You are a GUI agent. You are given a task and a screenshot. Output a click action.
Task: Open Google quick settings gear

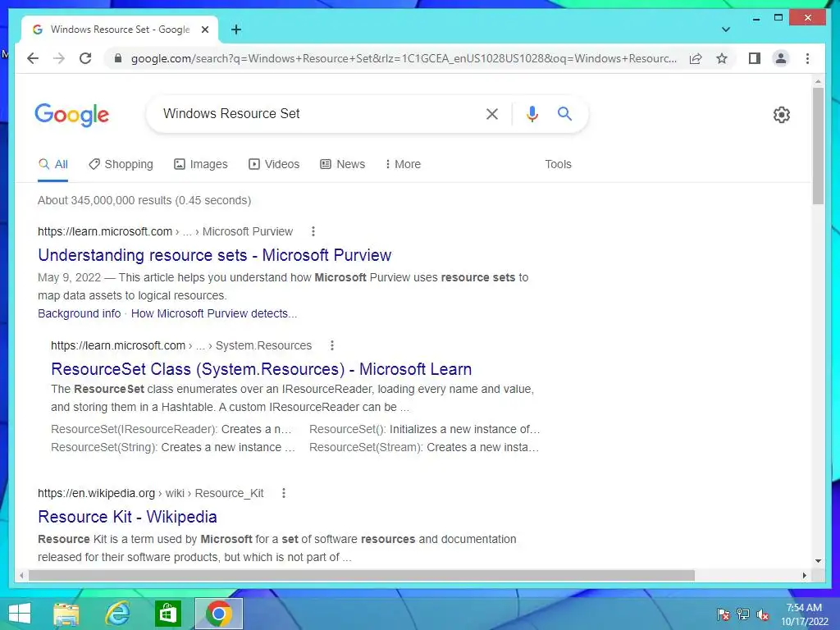pos(782,114)
